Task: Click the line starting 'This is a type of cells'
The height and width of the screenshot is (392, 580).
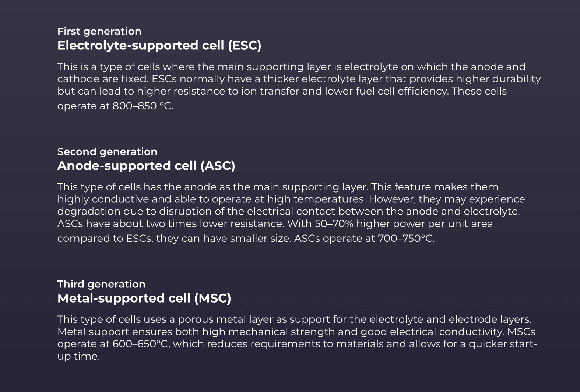Action: [292, 67]
